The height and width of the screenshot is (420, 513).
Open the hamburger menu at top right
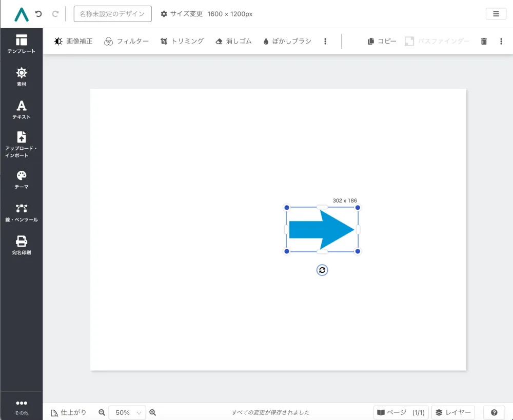(496, 14)
